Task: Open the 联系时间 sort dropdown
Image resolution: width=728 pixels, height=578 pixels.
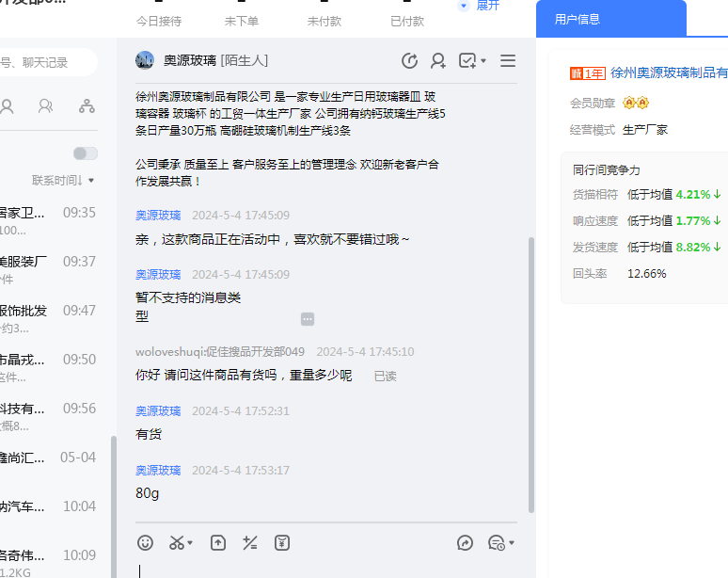Action: pyautogui.click(x=63, y=180)
